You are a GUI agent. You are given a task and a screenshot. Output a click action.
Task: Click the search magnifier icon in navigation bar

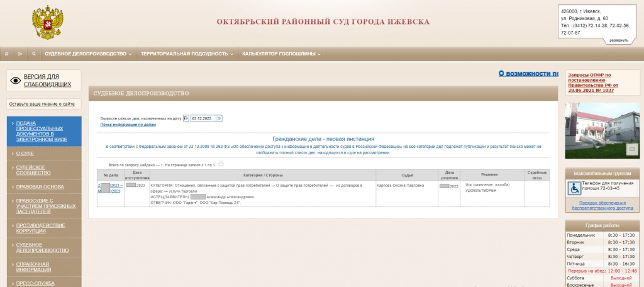coord(34,54)
